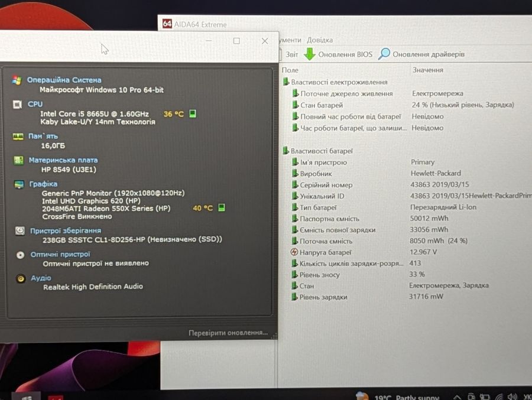Click the CPU chip icon in Speccy
Viewport: 532px width, 400px height.
point(17,105)
